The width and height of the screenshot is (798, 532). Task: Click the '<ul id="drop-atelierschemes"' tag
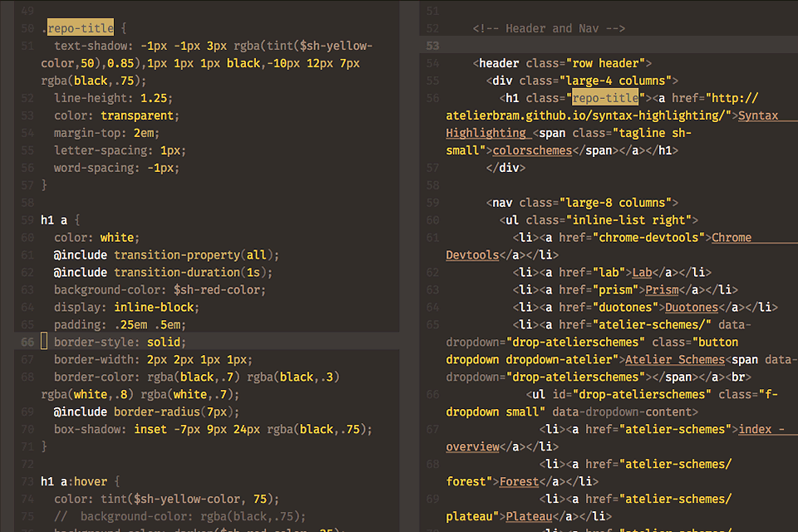click(x=618, y=394)
